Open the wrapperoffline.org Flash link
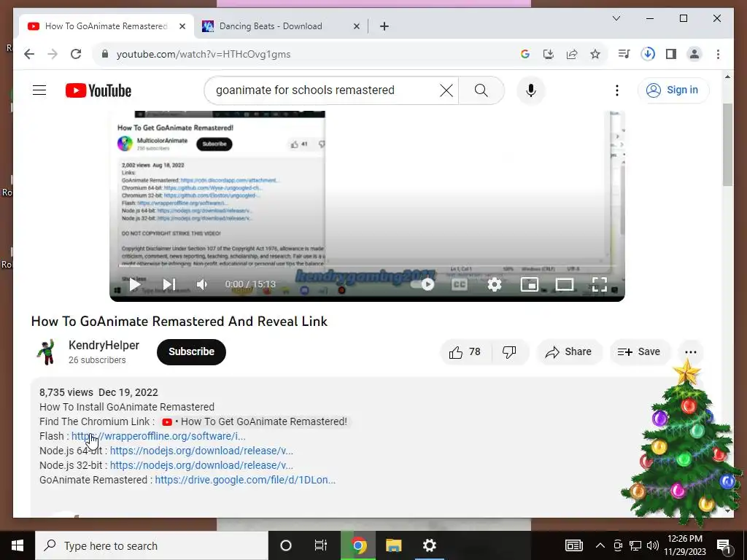The image size is (747, 560). point(158,436)
